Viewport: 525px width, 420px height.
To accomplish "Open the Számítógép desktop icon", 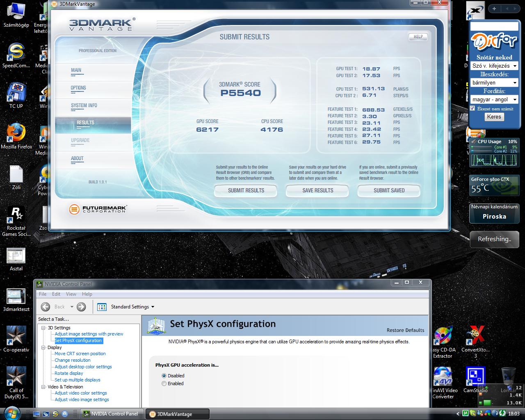I will [x=16, y=16].
